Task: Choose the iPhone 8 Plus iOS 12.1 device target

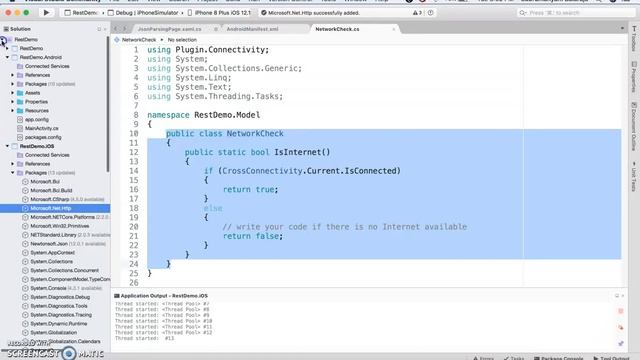Action: [219, 13]
